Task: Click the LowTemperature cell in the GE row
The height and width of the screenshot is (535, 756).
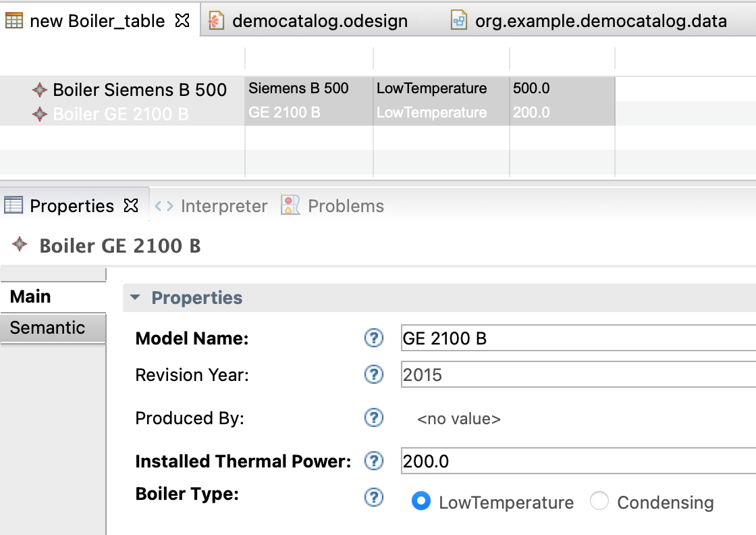Action: click(441, 113)
